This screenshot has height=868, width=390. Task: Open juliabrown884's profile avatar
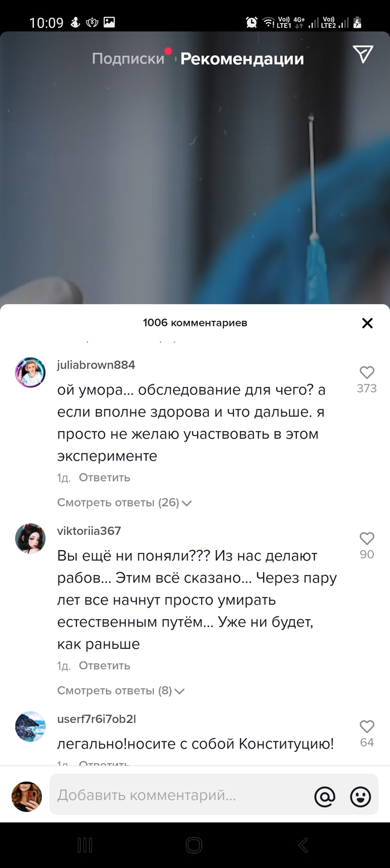pos(30,373)
